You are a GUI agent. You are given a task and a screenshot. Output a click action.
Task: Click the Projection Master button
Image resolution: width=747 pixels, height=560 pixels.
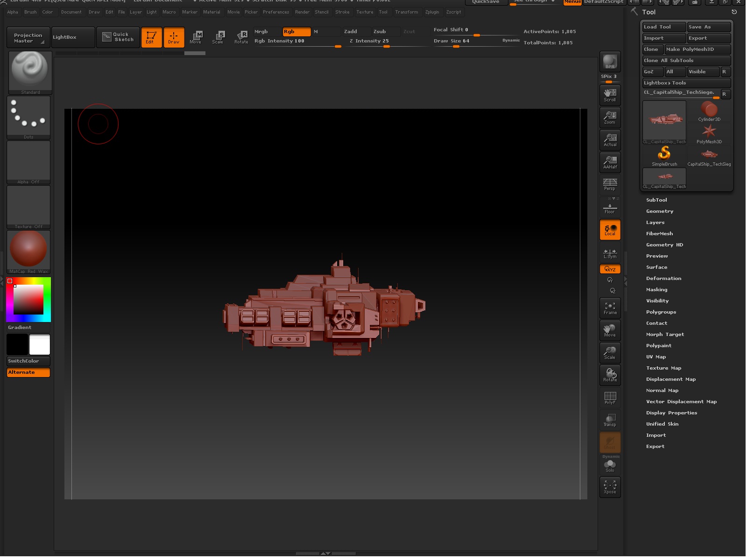(x=28, y=38)
